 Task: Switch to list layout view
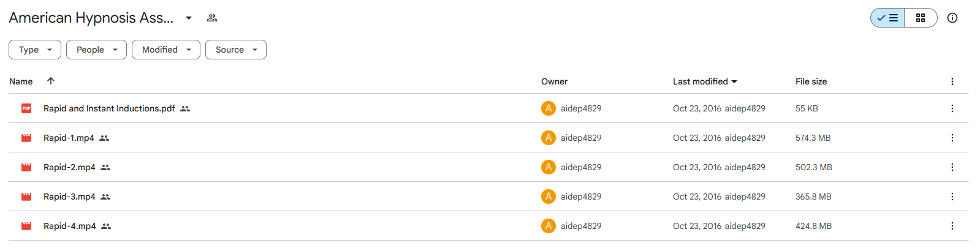(887, 18)
